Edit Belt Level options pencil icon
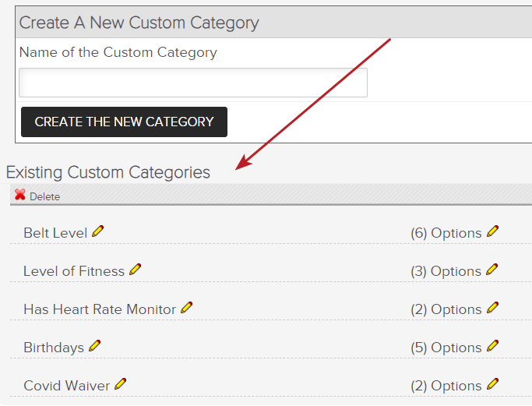Viewport: 532px width, 406px height. (x=492, y=231)
